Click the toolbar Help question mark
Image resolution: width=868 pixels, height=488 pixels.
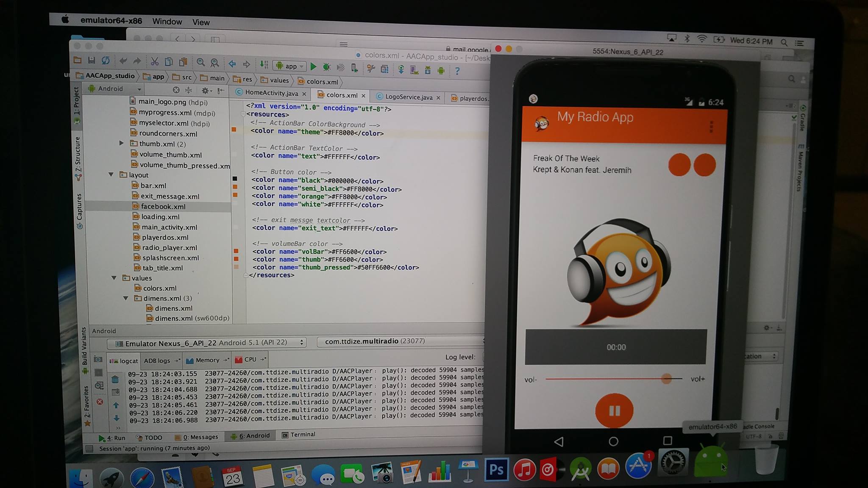(457, 71)
